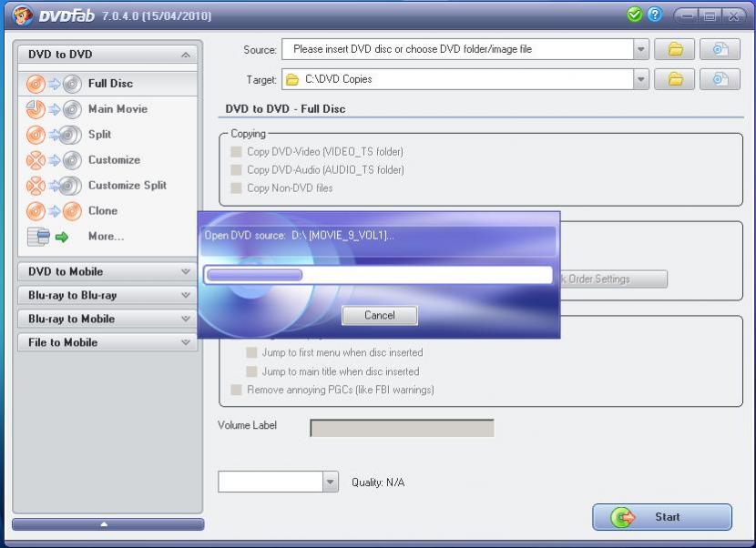Screen dimensions: 756x548
Task: Click the Volume Label input field
Action: point(402,428)
